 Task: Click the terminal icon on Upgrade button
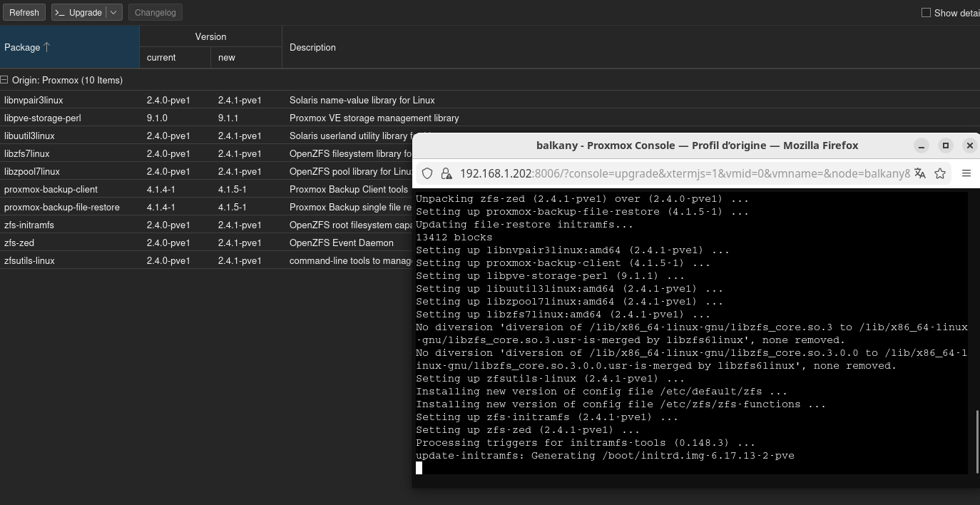[60, 13]
